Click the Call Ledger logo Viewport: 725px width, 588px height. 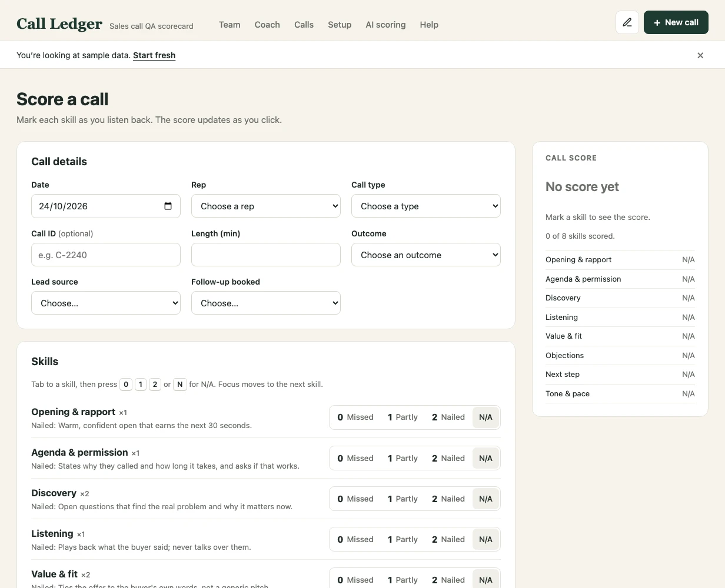point(59,24)
